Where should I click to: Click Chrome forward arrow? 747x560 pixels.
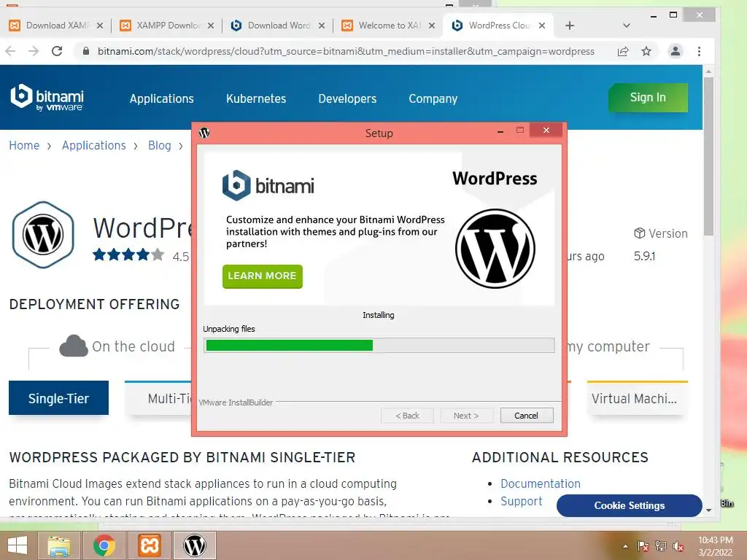[x=34, y=51]
